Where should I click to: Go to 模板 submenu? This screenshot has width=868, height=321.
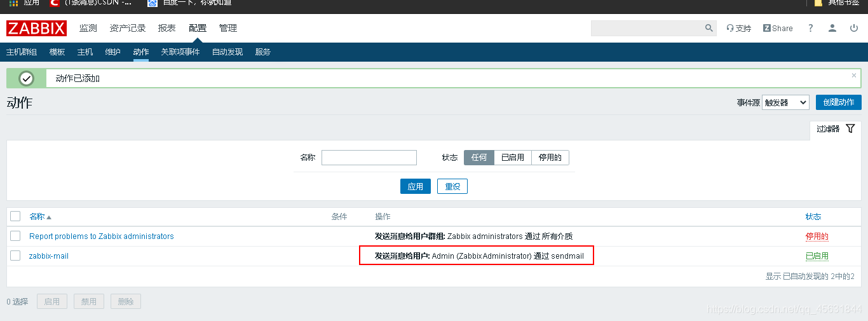pyautogui.click(x=57, y=52)
